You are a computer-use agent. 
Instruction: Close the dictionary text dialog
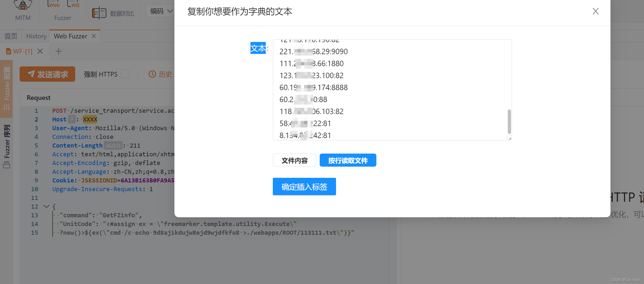595,11
